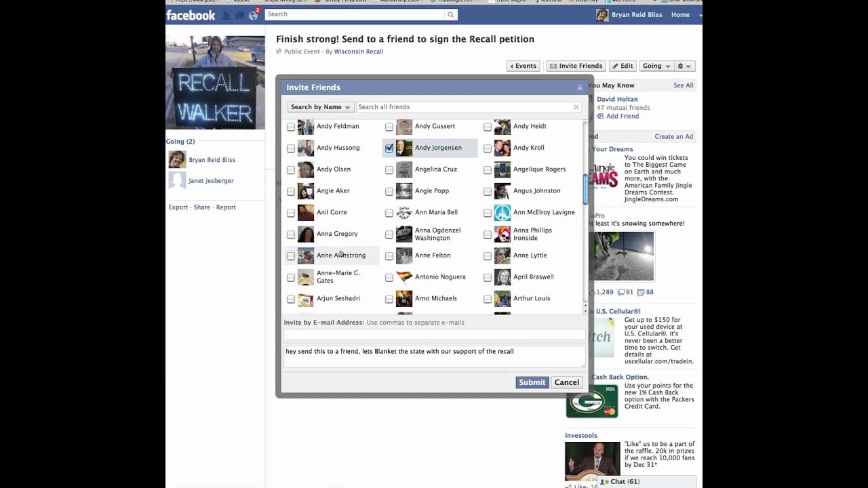The width and height of the screenshot is (868, 488).
Task: Select the Arthur Louis name
Action: 532,298
